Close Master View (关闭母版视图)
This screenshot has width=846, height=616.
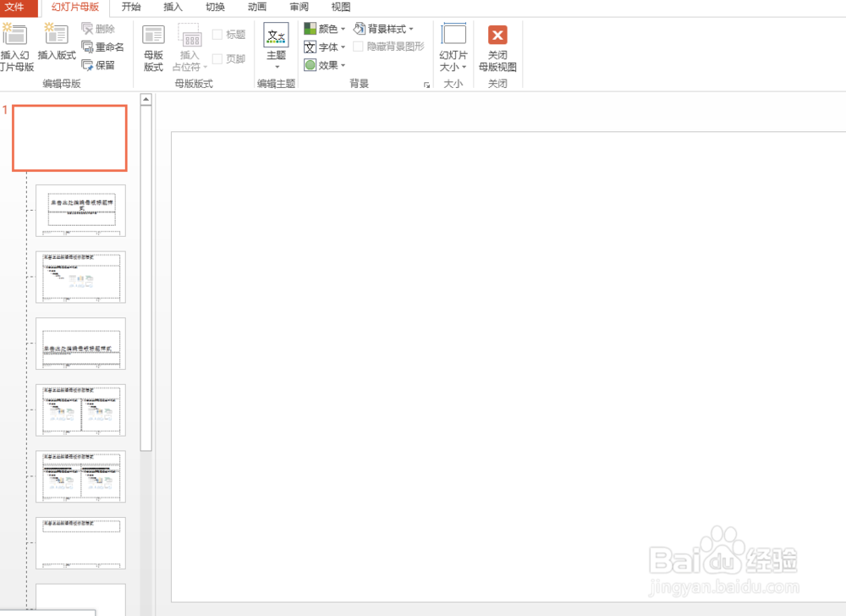[x=497, y=48]
